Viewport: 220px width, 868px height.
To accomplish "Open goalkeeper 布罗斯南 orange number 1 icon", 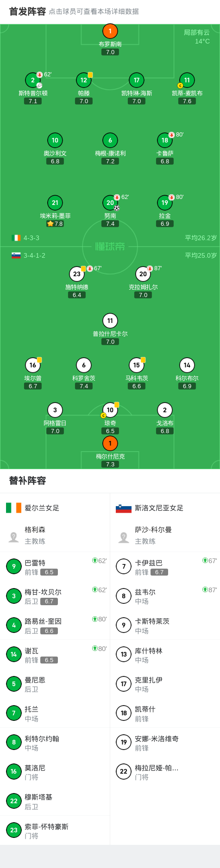I will pos(110,31).
